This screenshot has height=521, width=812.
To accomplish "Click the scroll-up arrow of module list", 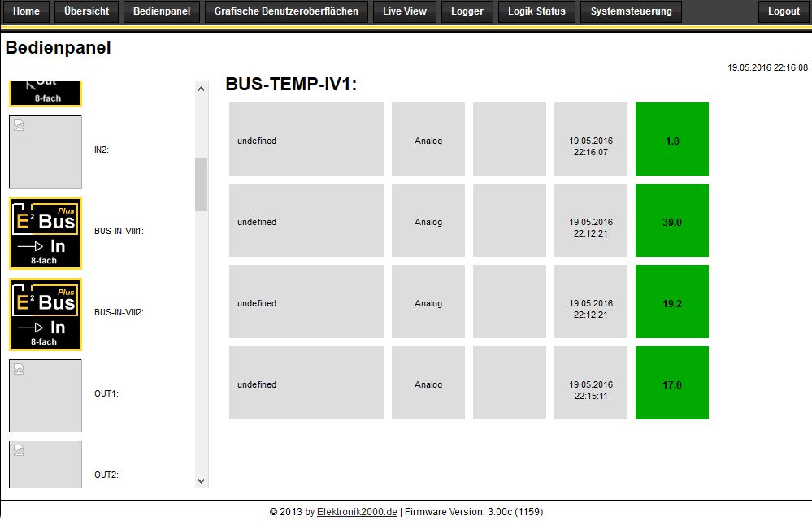I will tap(202, 88).
